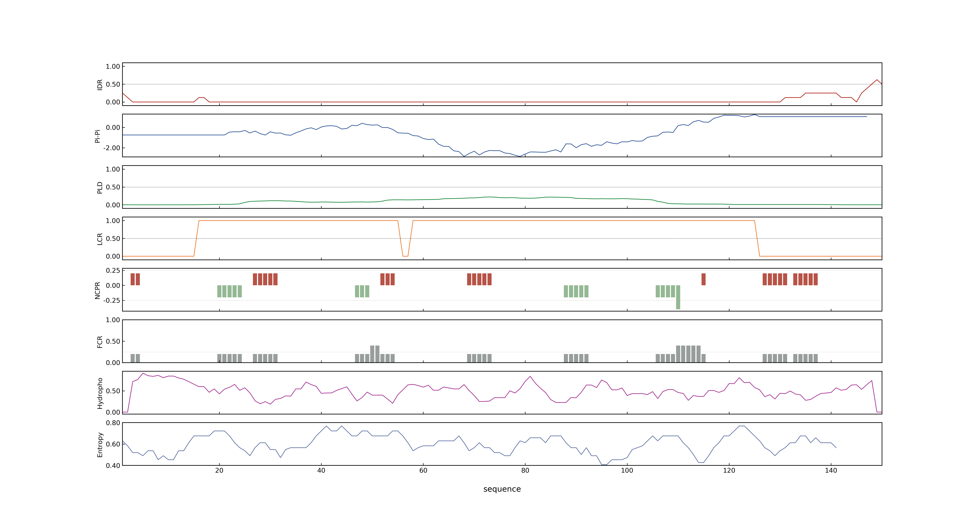Click the tallest green NCPR bar near 110

tap(678, 297)
